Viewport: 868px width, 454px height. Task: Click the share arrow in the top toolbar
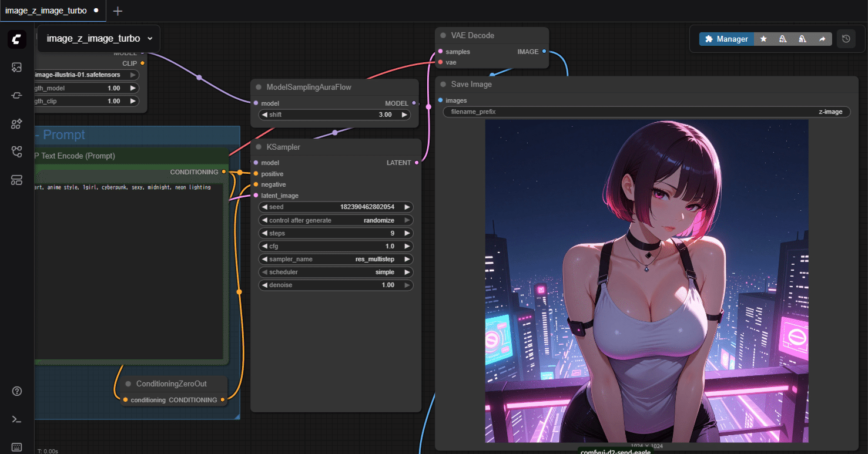[822, 38]
